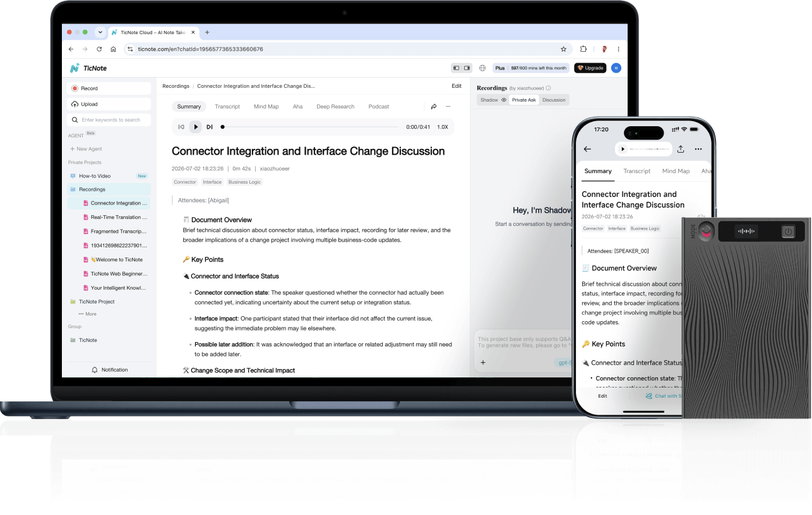
Task: Change playback speed from 1.0X
Action: [443, 127]
